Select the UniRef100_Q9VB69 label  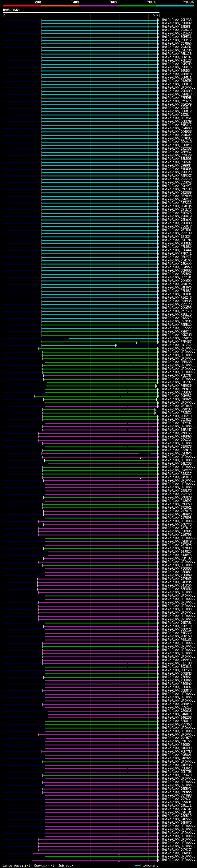(x=177, y=579)
